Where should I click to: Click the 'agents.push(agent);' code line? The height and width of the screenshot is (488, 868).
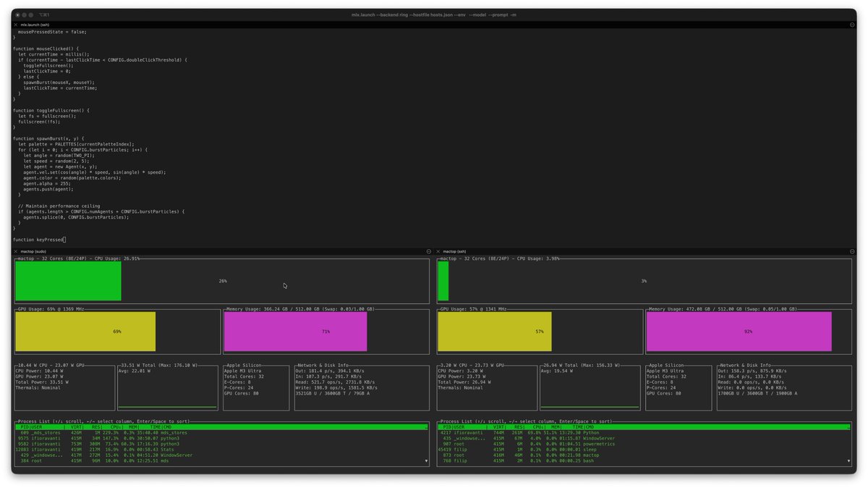49,189
